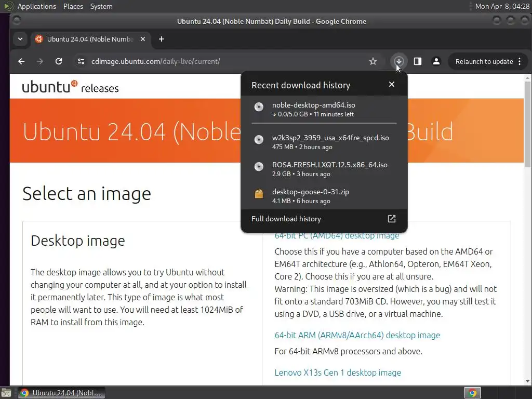The height and width of the screenshot is (399, 532).
Task: Click the panel icon beside Applications menu
Action: tap(8, 6)
